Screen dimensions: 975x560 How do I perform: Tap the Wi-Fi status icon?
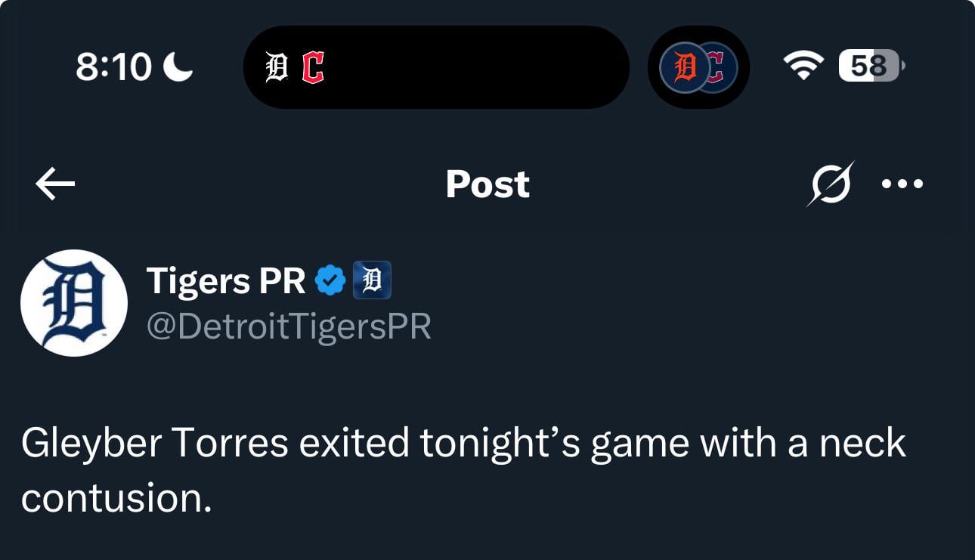point(806,67)
